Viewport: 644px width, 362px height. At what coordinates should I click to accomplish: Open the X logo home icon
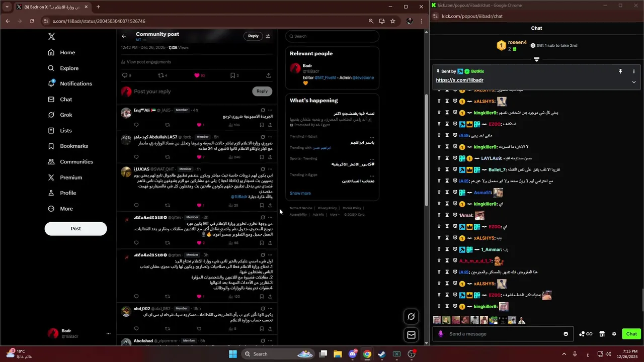point(51,37)
